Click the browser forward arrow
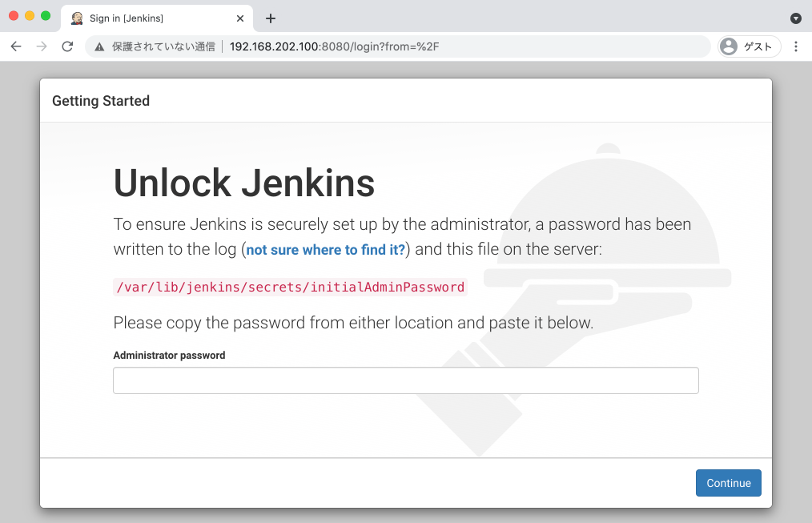Image resolution: width=812 pixels, height=523 pixels. click(x=42, y=46)
